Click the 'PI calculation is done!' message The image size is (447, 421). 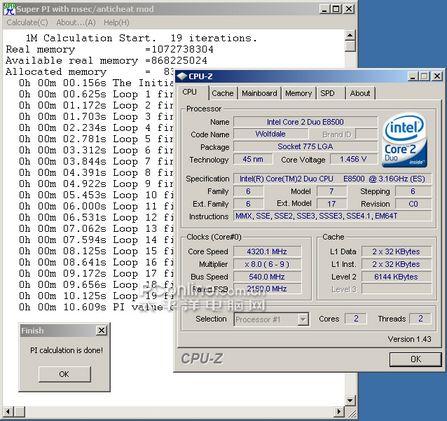(66, 350)
